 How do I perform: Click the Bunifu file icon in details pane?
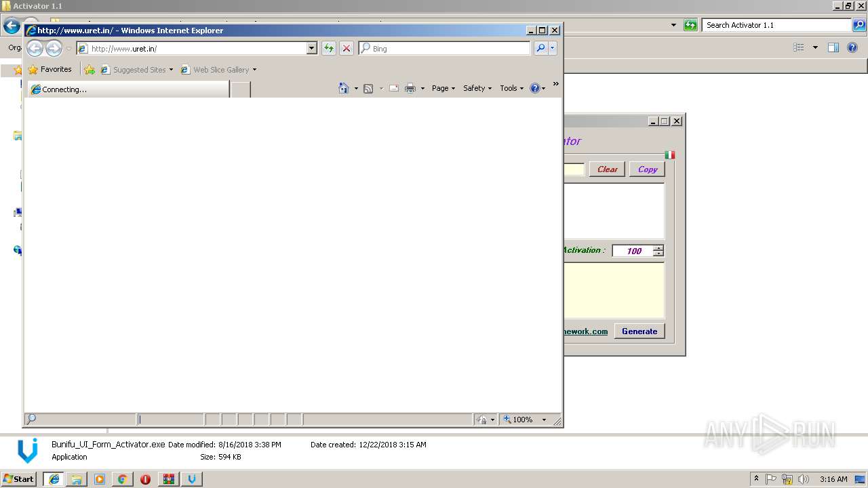coord(27,451)
